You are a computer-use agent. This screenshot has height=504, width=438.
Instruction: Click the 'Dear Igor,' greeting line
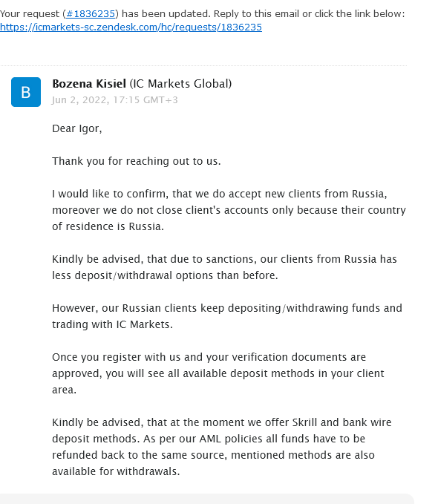click(77, 128)
